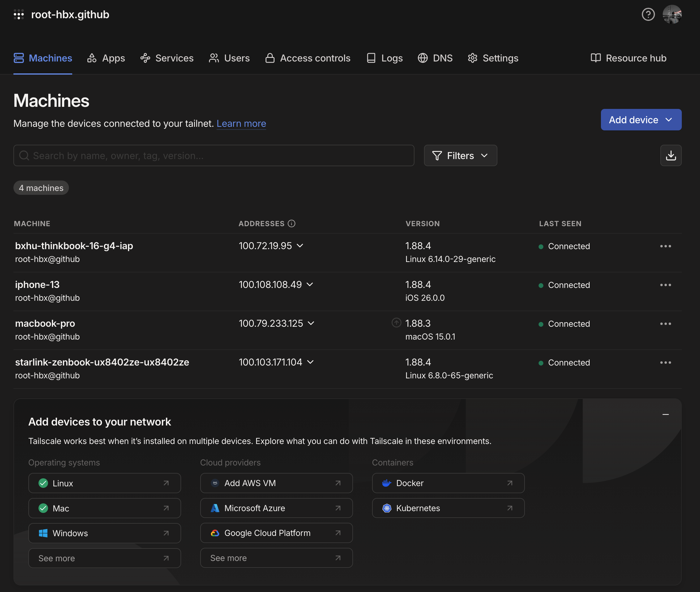Open the Add device dropdown
Screen dimensions: 700x592
pyautogui.click(x=641, y=120)
